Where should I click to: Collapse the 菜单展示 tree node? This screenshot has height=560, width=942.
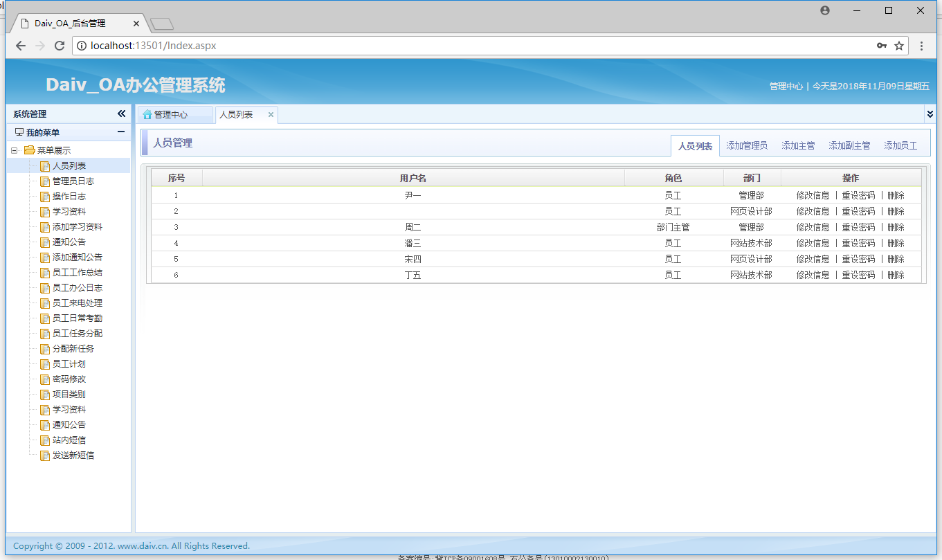coord(14,150)
